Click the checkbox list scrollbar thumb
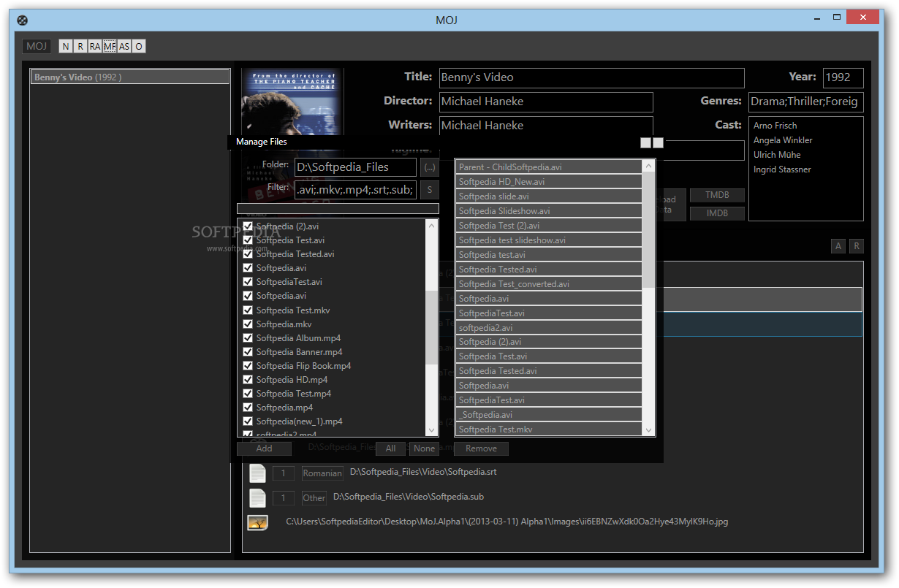The height and width of the screenshot is (588, 899). coord(431,327)
